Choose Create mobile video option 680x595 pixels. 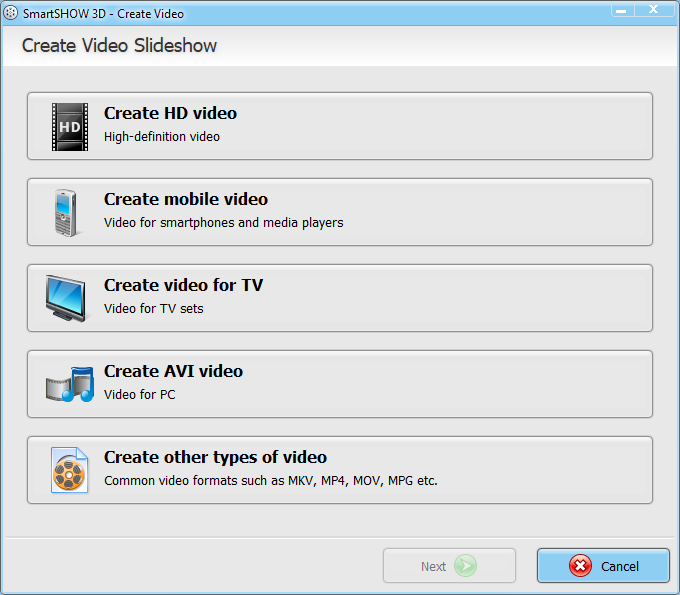(x=340, y=212)
